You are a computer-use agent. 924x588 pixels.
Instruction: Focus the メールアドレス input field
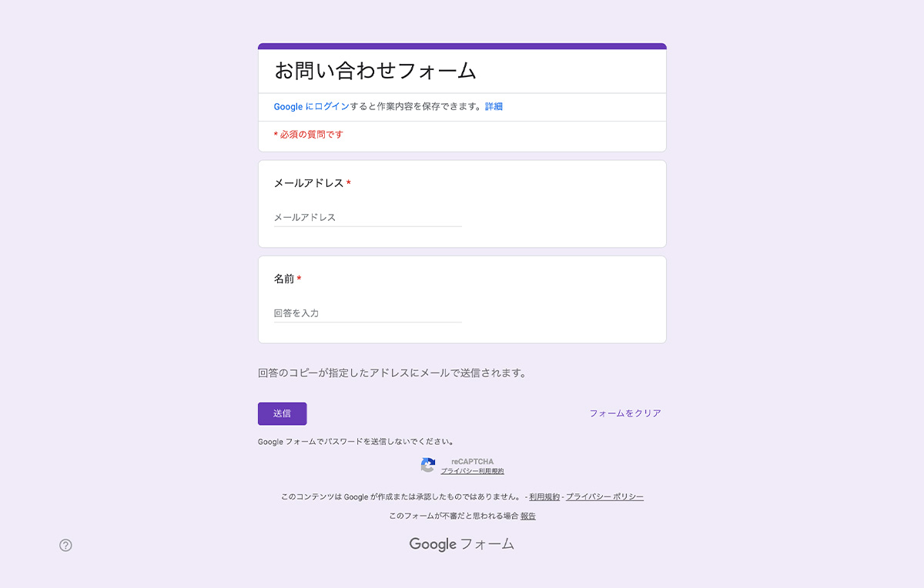(x=368, y=218)
